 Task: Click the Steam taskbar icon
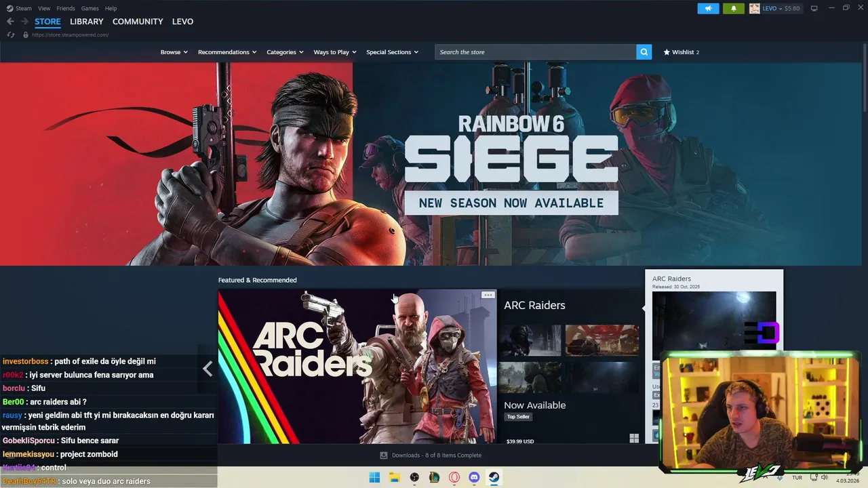pos(494,478)
